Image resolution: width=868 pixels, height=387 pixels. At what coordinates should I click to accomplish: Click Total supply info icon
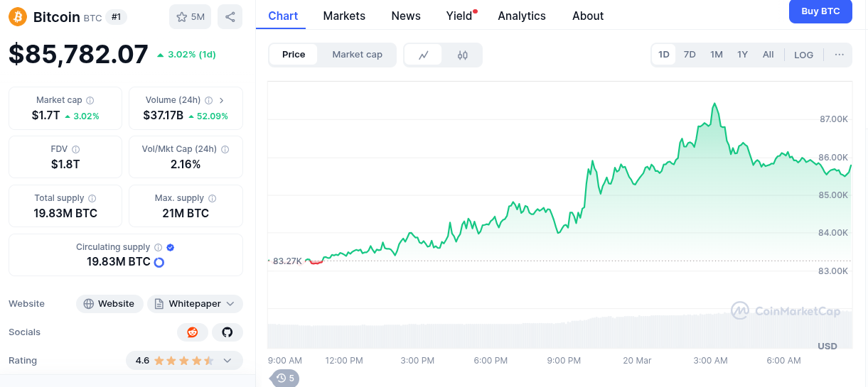(x=92, y=198)
